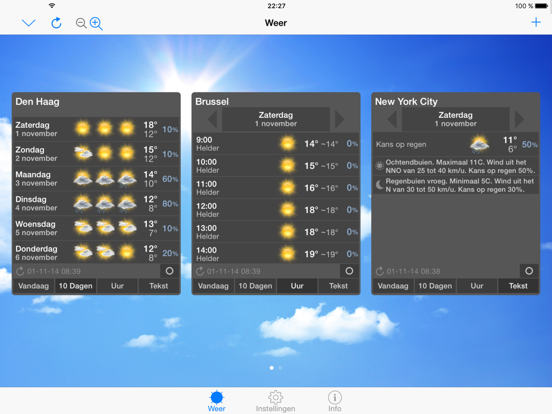Image resolution: width=552 pixels, height=414 pixels.
Task: Select Donderdag 6 november row
Action: (x=96, y=253)
